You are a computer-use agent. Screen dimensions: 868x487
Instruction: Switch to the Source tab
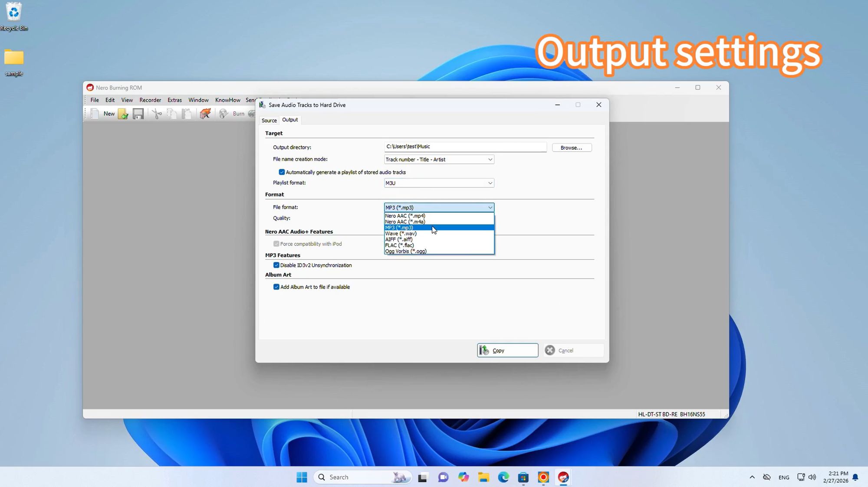(x=269, y=120)
